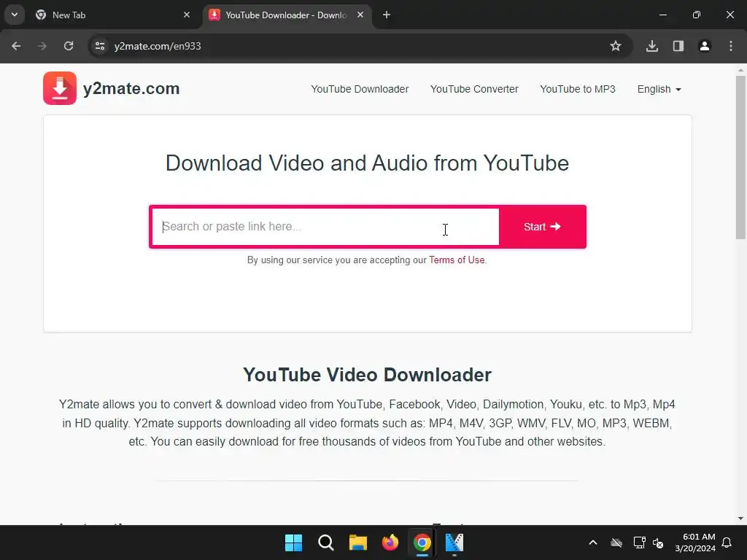Open the tab search chevron dropdown
Screen dimensions: 747x560
point(15,15)
